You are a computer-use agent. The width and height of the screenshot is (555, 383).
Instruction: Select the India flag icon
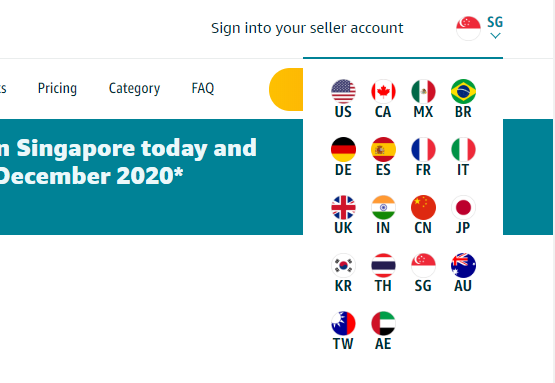pos(383,207)
